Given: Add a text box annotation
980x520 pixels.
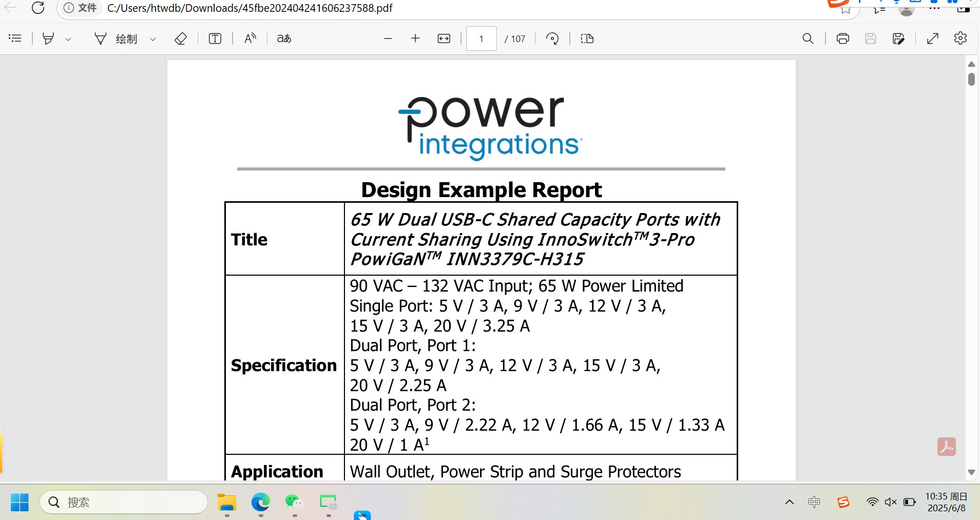Looking at the screenshot, I should (x=215, y=38).
